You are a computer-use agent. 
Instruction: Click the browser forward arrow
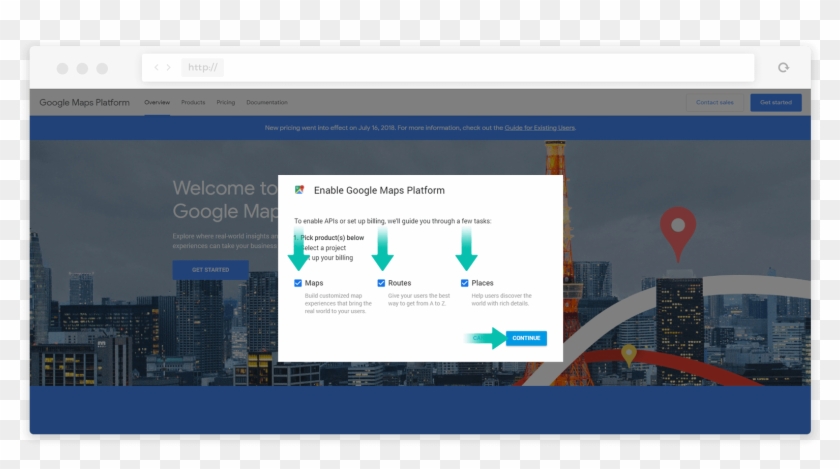pos(169,68)
